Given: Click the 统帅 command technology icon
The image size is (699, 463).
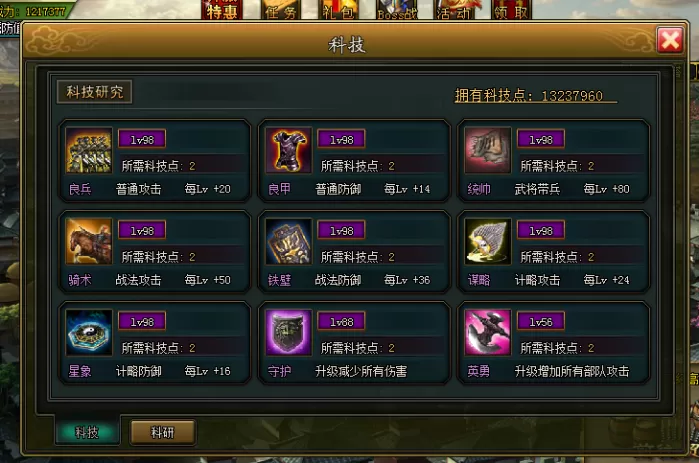Looking at the screenshot, I should (x=488, y=150).
